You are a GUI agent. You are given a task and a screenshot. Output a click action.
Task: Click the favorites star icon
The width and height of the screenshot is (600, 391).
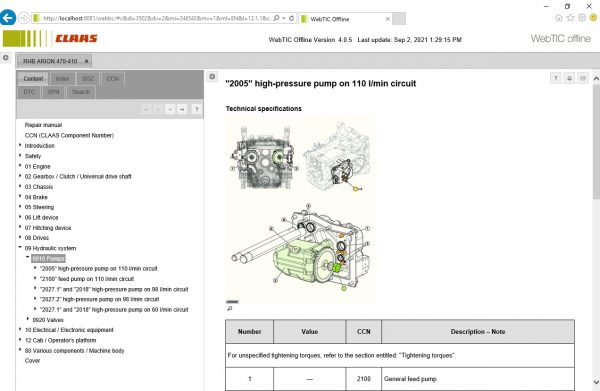coord(570,18)
